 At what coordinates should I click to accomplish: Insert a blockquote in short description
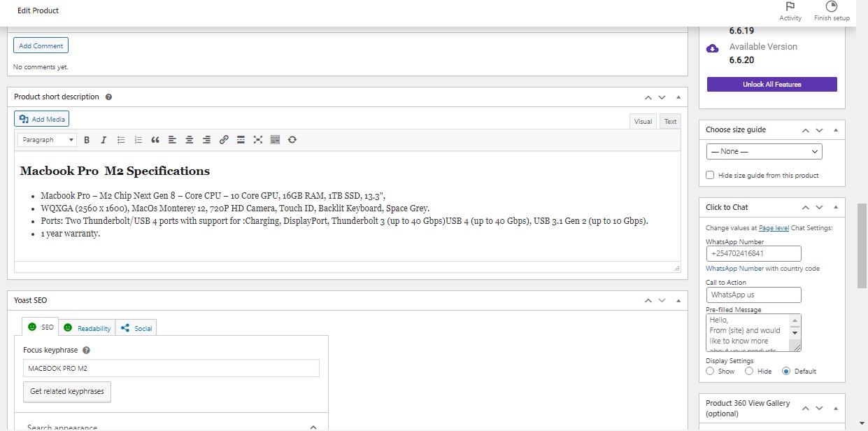pyautogui.click(x=155, y=140)
